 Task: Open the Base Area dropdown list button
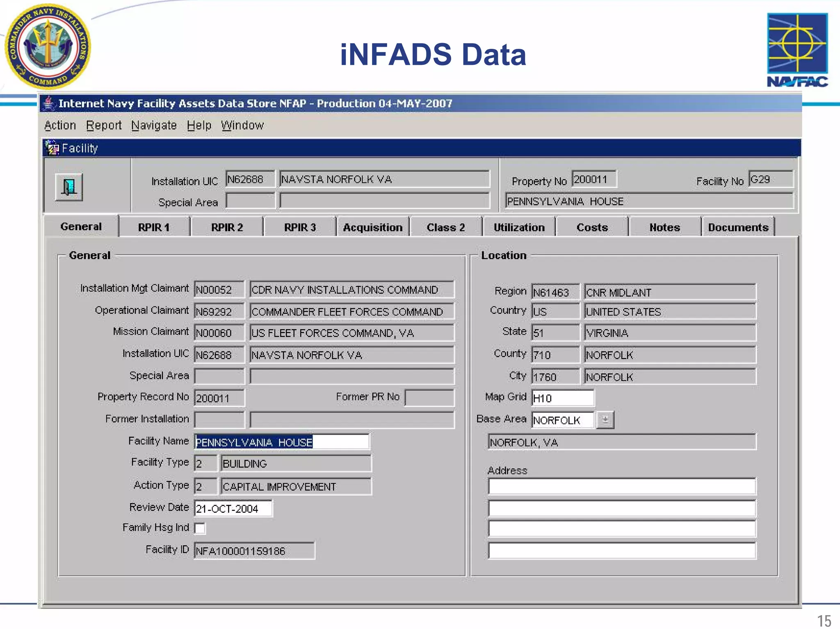(x=605, y=420)
